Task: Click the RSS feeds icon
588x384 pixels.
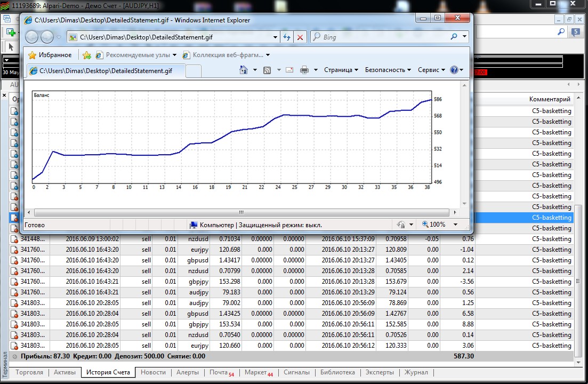Action: click(267, 70)
